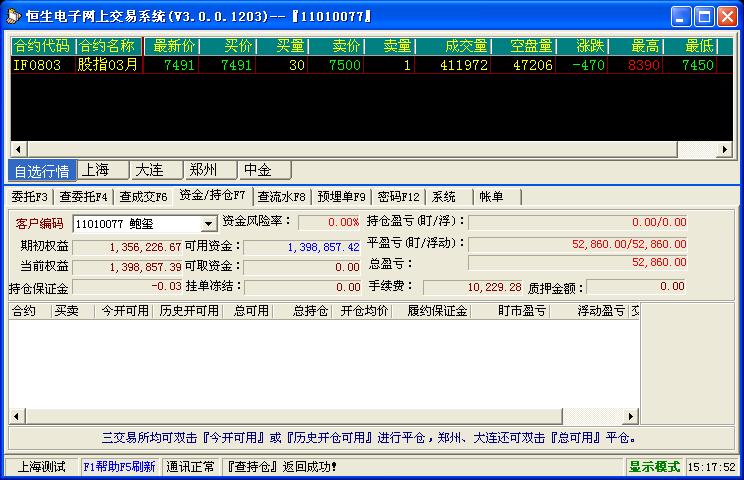Click the 合约代码 column header

pyautogui.click(x=42, y=46)
